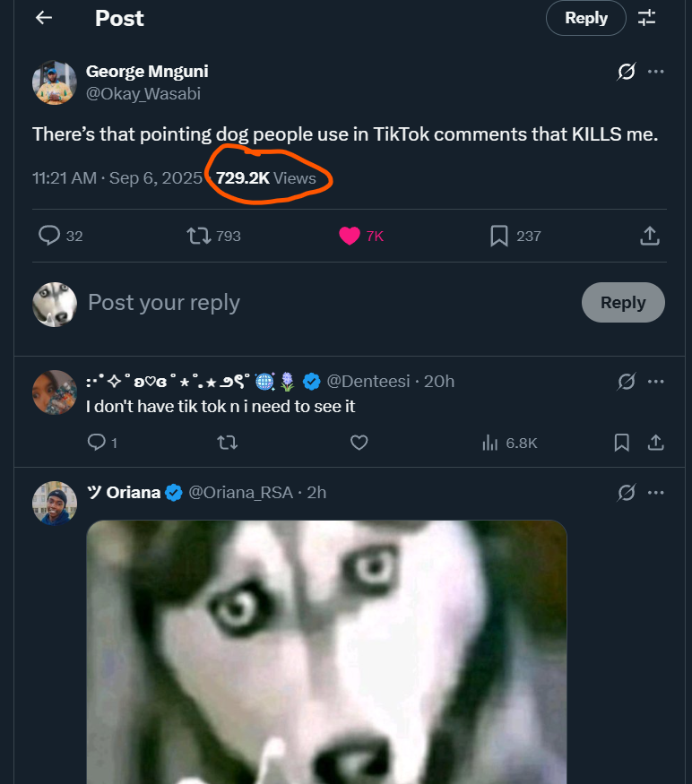This screenshot has width=692, height=784.
Task: Toggle like on Denteesi's reply heart icon
Action: (x=359, y=443)
